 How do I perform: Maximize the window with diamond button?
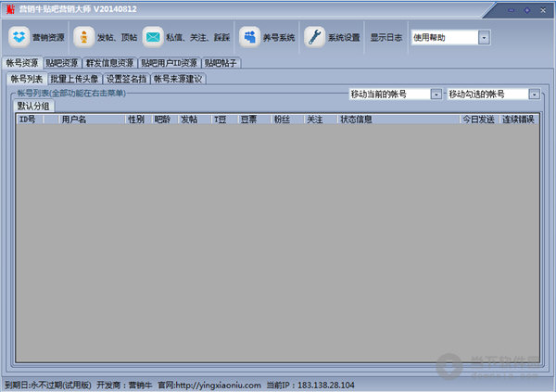[x=527, y=10]
